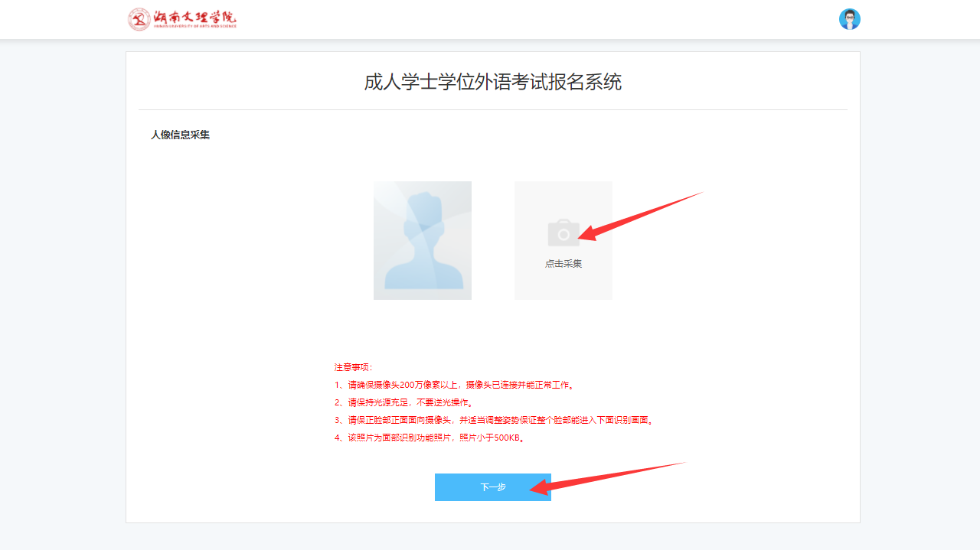This screenshot has height=550, width=980.
Task: Click the 人像信息采集 section heading
Action: tap(180, 135)
